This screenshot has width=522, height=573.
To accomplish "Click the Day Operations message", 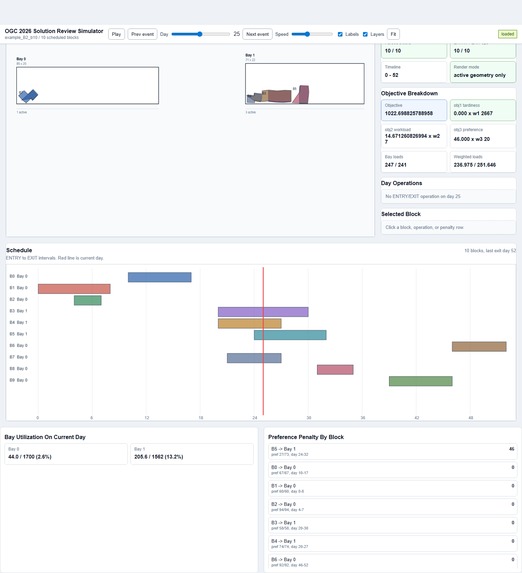I will click(448, 196).
